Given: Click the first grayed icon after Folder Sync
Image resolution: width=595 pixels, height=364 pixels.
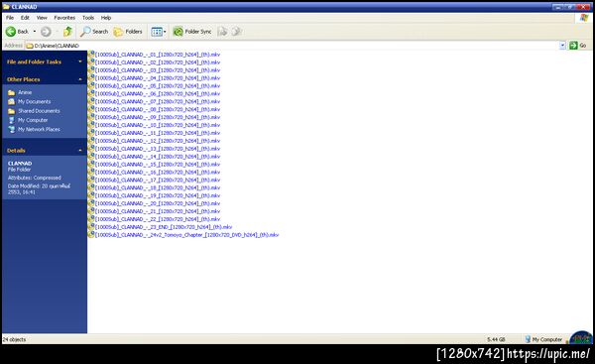Looking at the screenshot, I should coord(223,32).
